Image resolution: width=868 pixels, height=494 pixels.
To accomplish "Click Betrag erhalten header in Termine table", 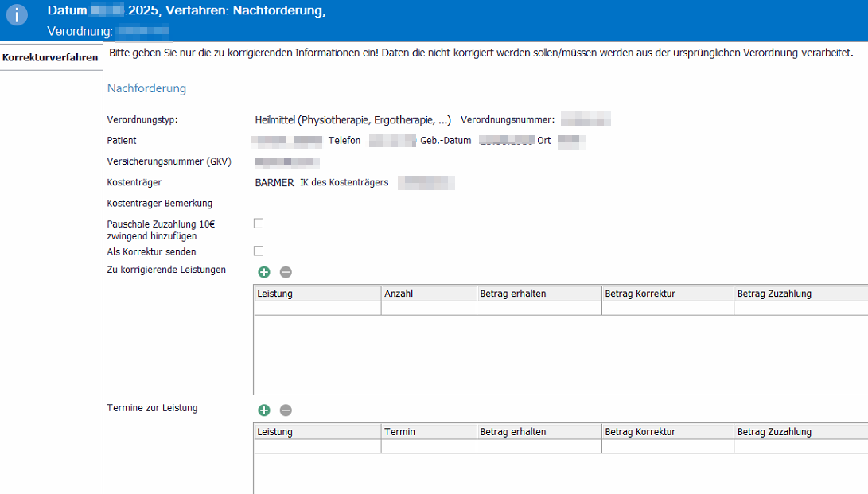I will 539,432.
